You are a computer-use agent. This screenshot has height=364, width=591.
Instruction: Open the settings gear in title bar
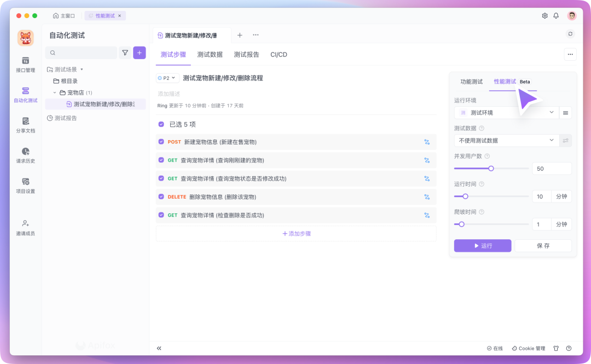(544, 16)
